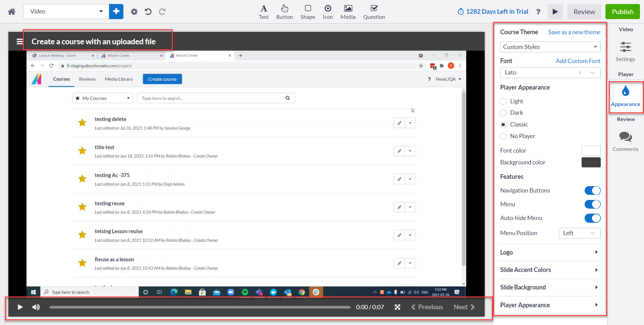Star the title test course
The image size is (644, 325).
(x=82, y=151)
